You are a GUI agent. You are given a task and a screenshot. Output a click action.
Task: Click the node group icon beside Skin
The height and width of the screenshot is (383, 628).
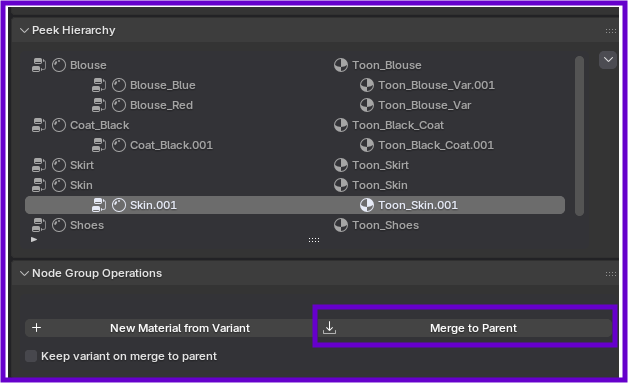pyautogui.click(x=39, y=185)
